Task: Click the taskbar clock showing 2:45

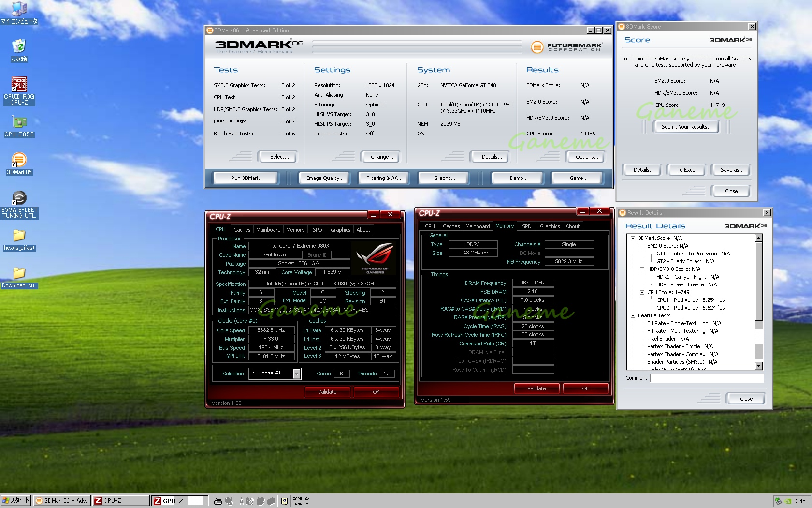Action: point(800,501)
